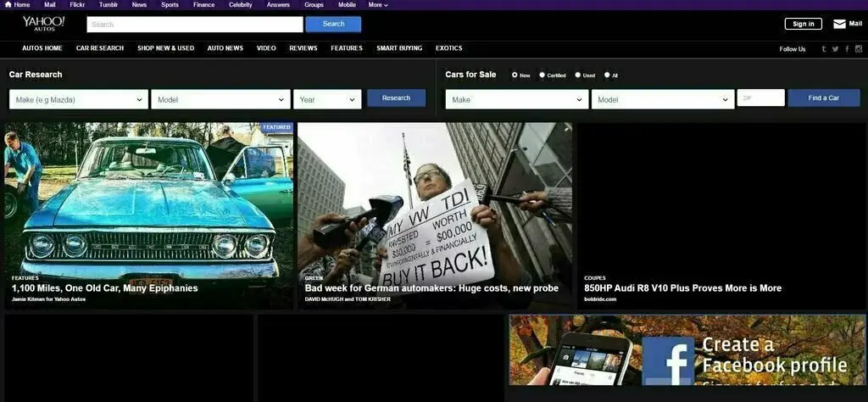Click the COUPES category label
Image resolution: width=868 pixels, height=402 pixels.
[x=595, y=278]
